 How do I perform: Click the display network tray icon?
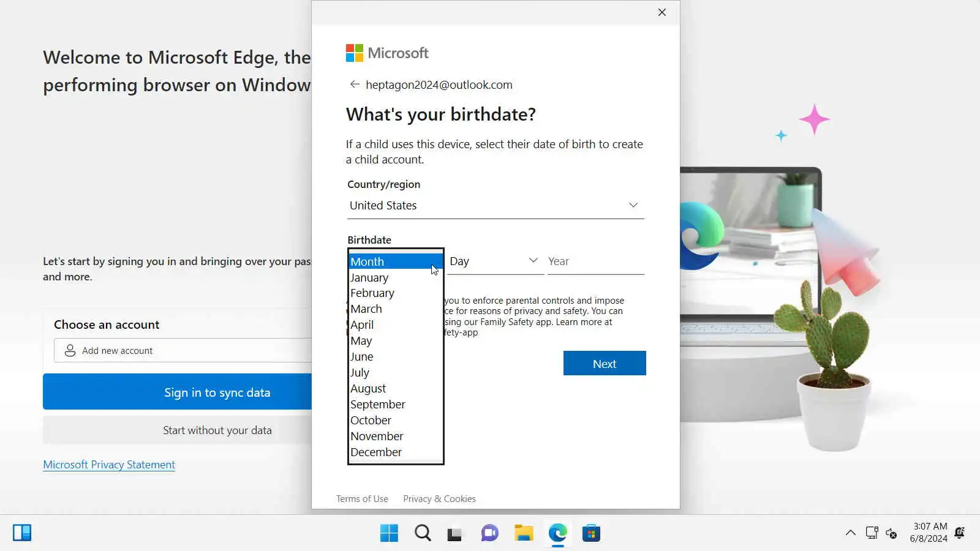(x=872, y=533)
